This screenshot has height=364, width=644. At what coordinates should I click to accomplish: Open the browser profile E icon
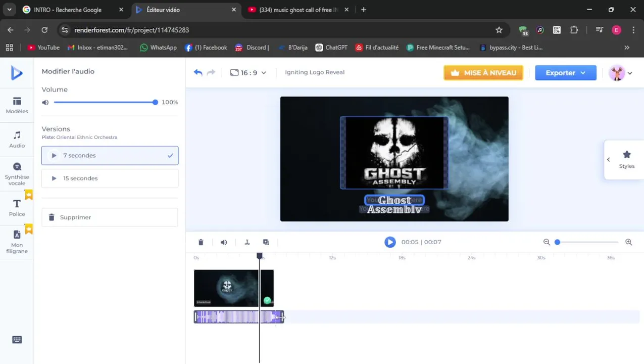tap(616, 30)
